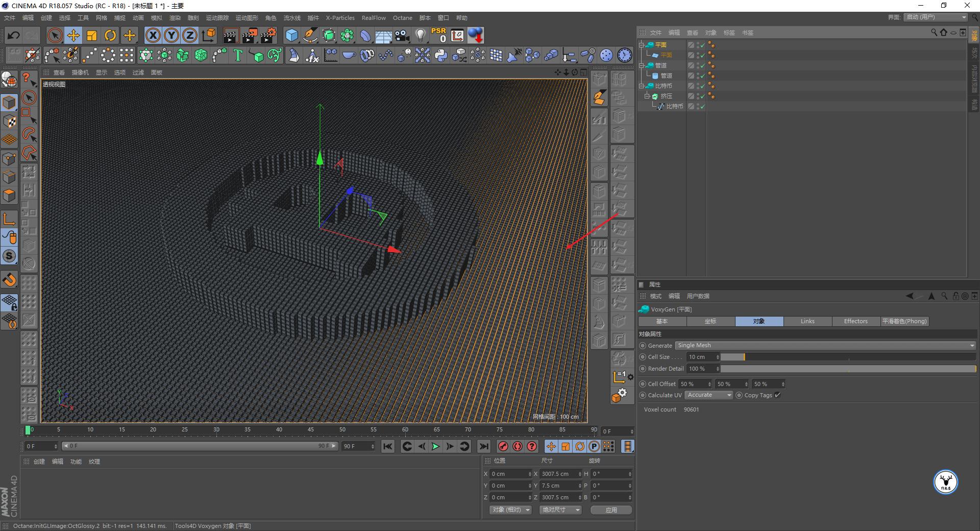Select the Move tool in the toolbar

pyautogui.click(x=73, y=35)
